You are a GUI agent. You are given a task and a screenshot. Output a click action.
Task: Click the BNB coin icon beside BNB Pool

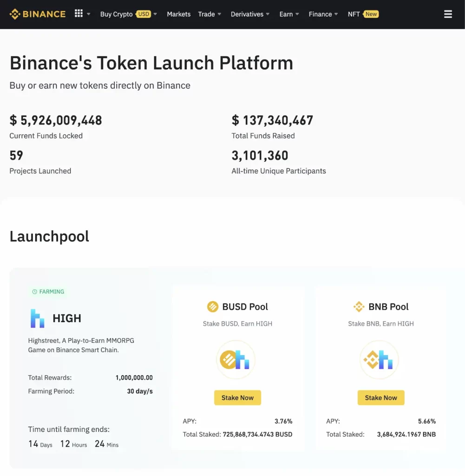click(359, 307)
